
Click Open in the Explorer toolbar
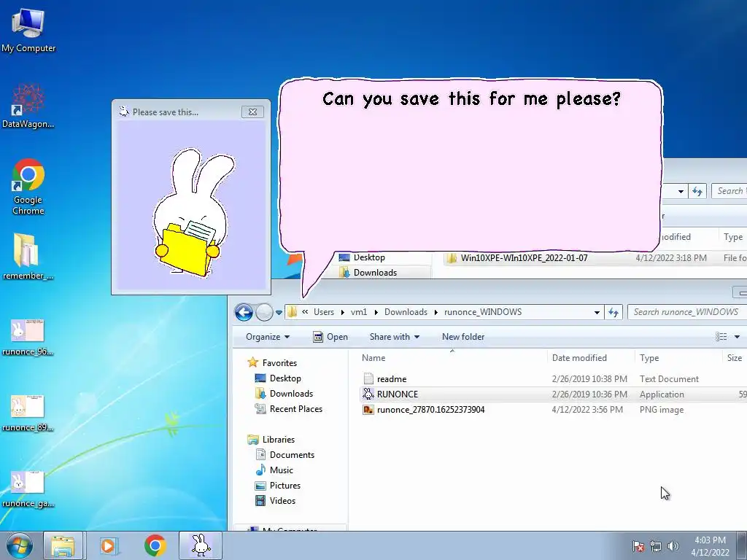click(x=330, y=337)
